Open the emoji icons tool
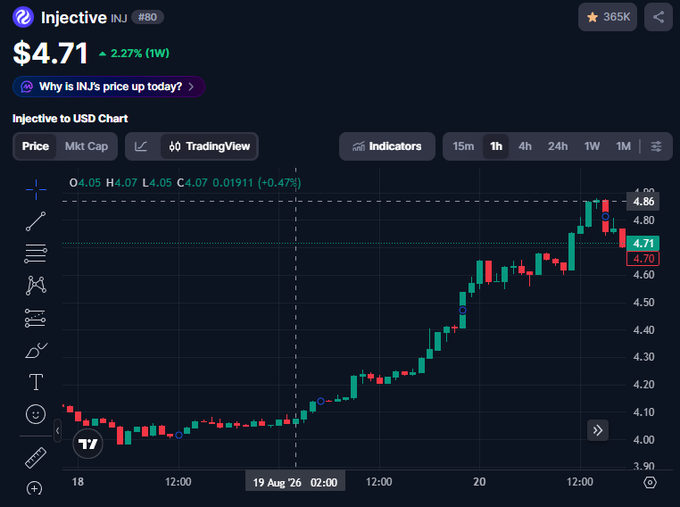680x507 pixels. pos(36,414)
